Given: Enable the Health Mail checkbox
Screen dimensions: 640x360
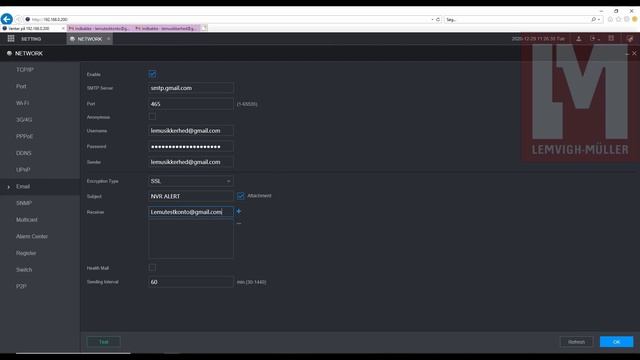Looking at the screenshot, I should [x=152, y=268].
